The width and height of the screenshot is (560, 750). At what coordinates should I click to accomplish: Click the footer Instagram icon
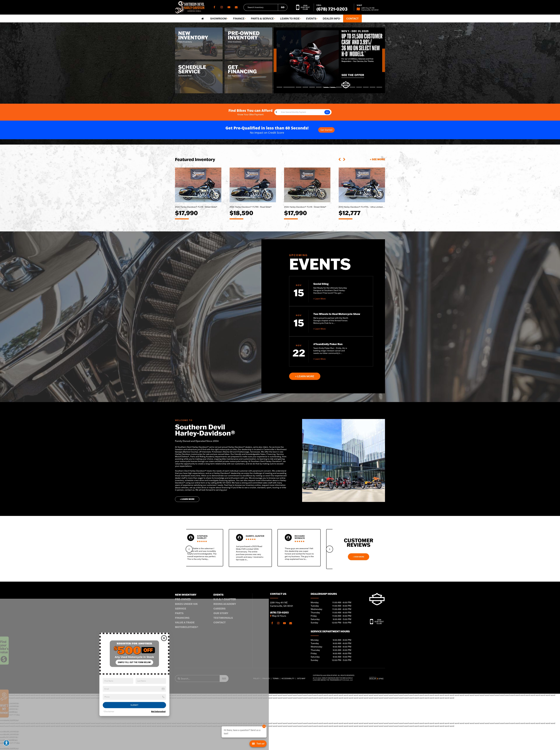(x=278, y=623)
